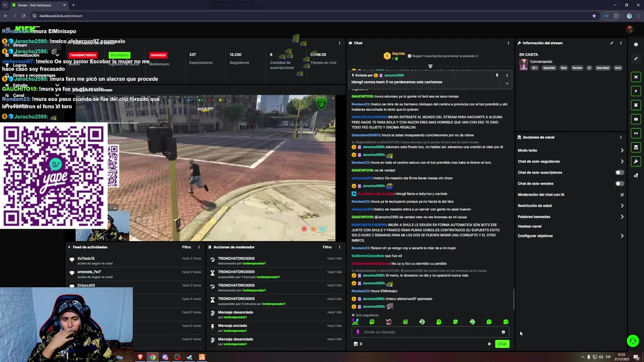Toggle the activity feed note sidebar icon
This screenshot has height=362, width=644.
[636, 105]
